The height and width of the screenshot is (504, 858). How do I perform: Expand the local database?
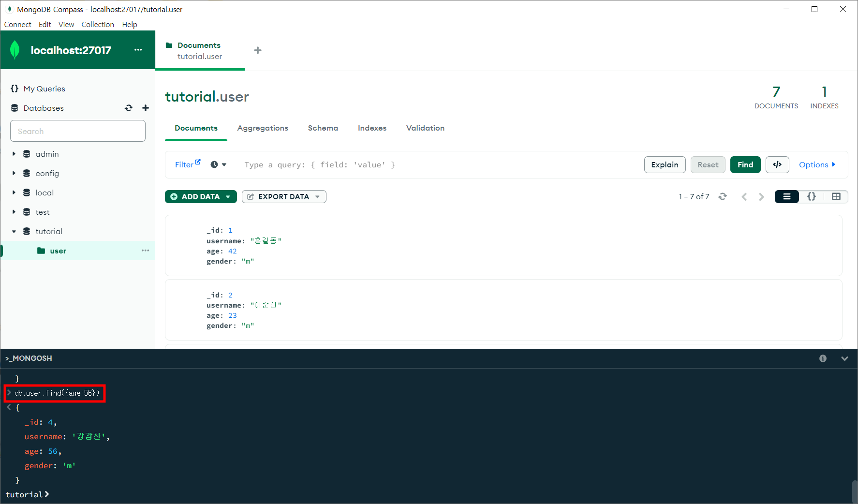14,193
